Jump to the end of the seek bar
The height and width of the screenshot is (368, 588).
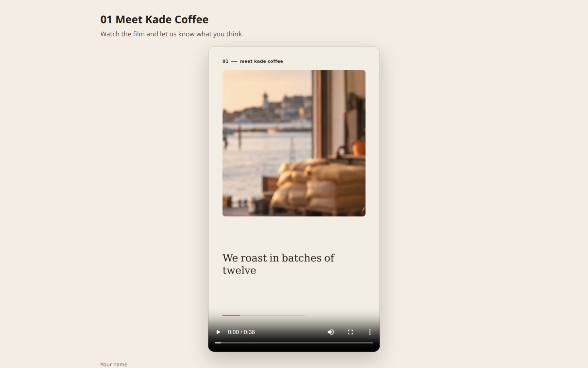tap(372, 343)
